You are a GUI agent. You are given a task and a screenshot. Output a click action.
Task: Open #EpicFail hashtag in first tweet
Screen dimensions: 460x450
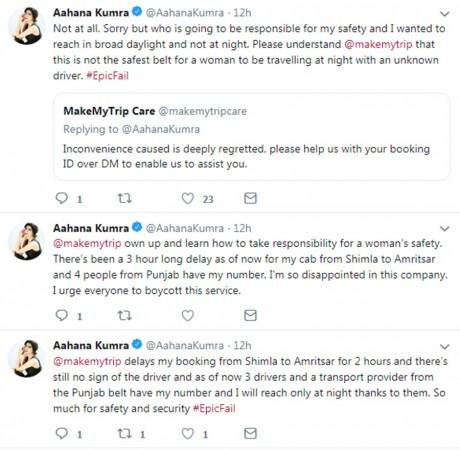point(107,76)
